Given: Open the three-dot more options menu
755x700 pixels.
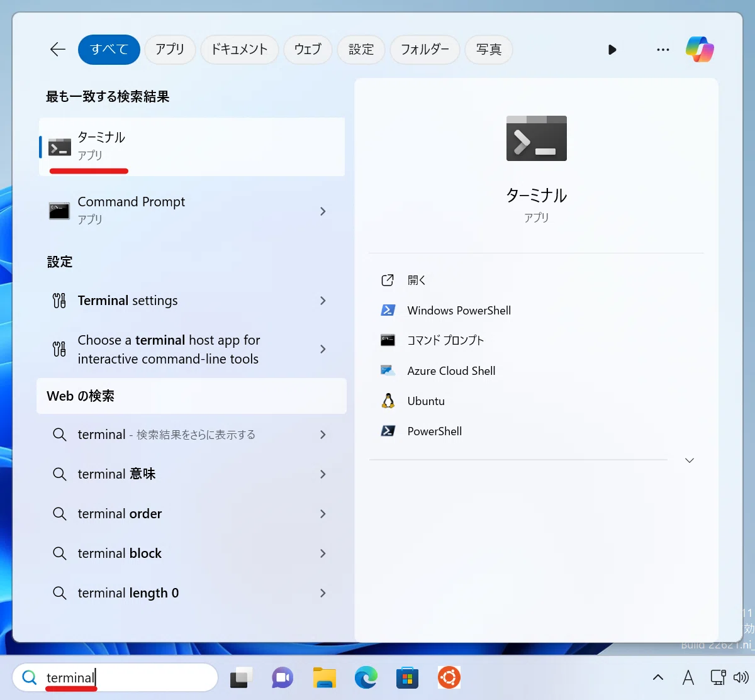Looking at the screenshot, I should (663, 50).
